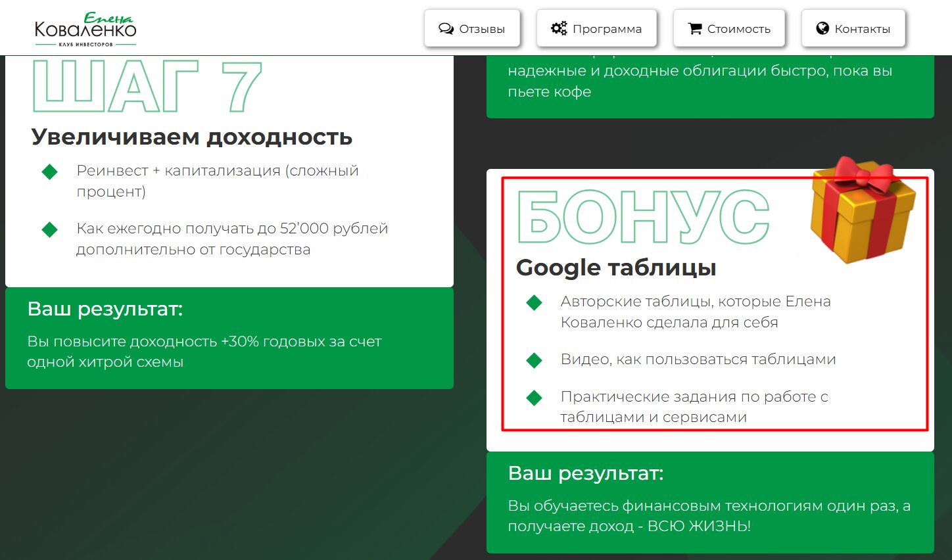Click Ваш результат heading under БОНУС
Screen dimensions: 952x560
point(586,473)
